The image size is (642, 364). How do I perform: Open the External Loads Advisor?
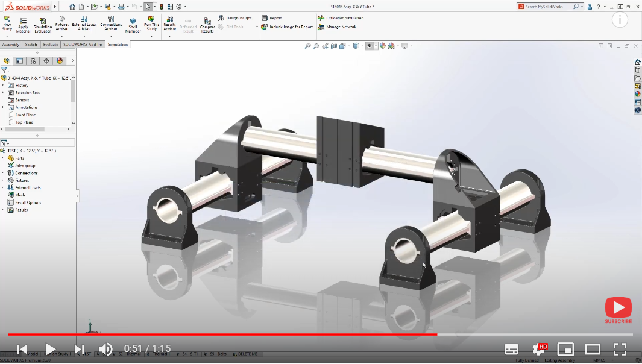84,23
